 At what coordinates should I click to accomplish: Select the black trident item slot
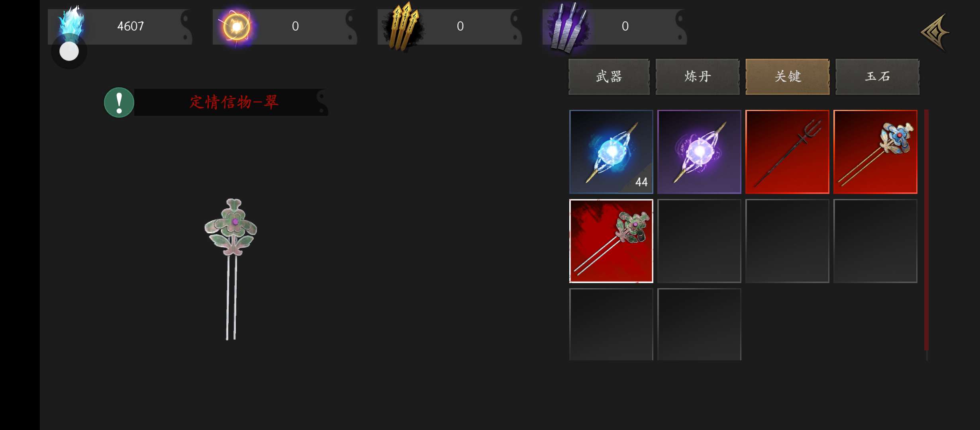(787, 152)
